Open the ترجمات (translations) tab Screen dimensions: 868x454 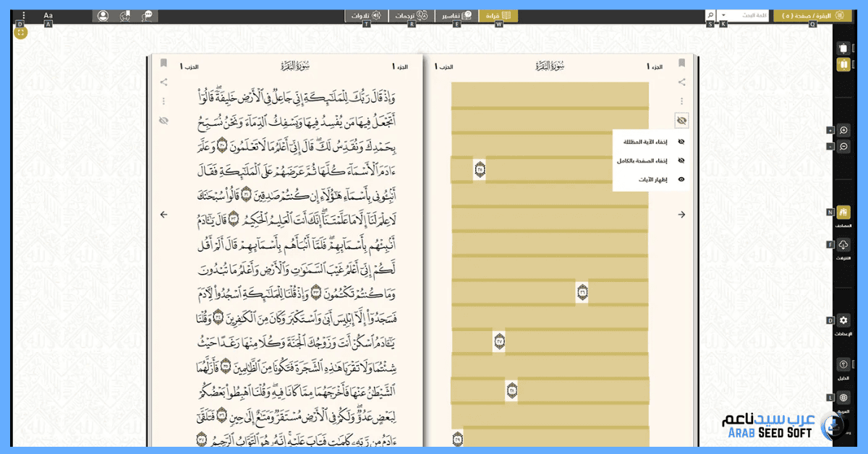click(412, 15)
